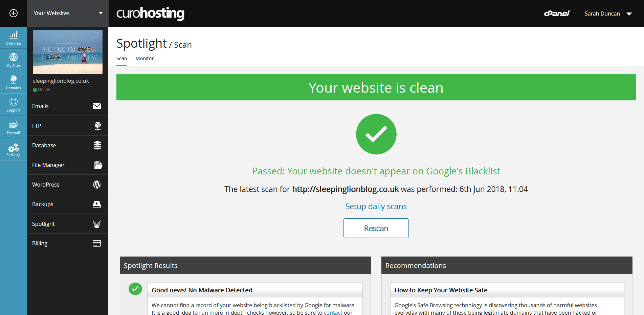Click the http://sleepinglionblog.co.uk scan URL text
This screenshot has height=315, width=644.
click(x=346, y=189)
